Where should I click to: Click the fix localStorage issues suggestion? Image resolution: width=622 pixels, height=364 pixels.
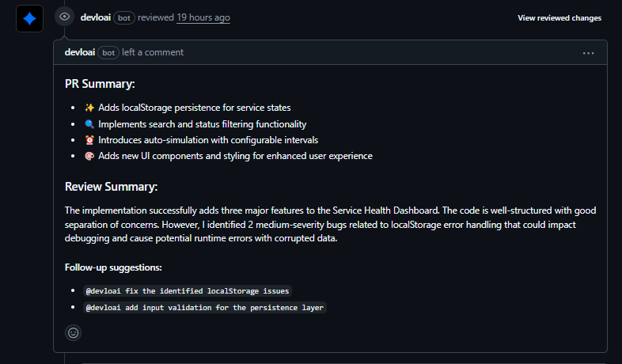pyautogui.click(x=188, y=291)
